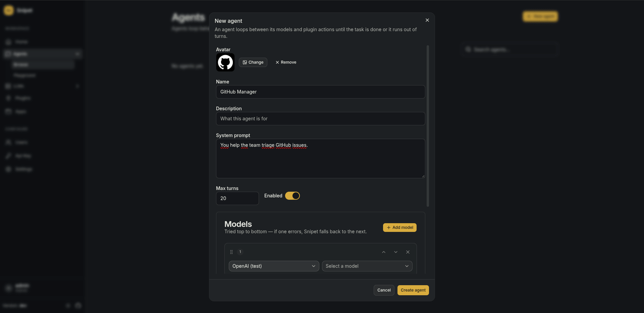Click the model order number 1 badge
This screenshot has width=644, height=313.
(240, 252)
